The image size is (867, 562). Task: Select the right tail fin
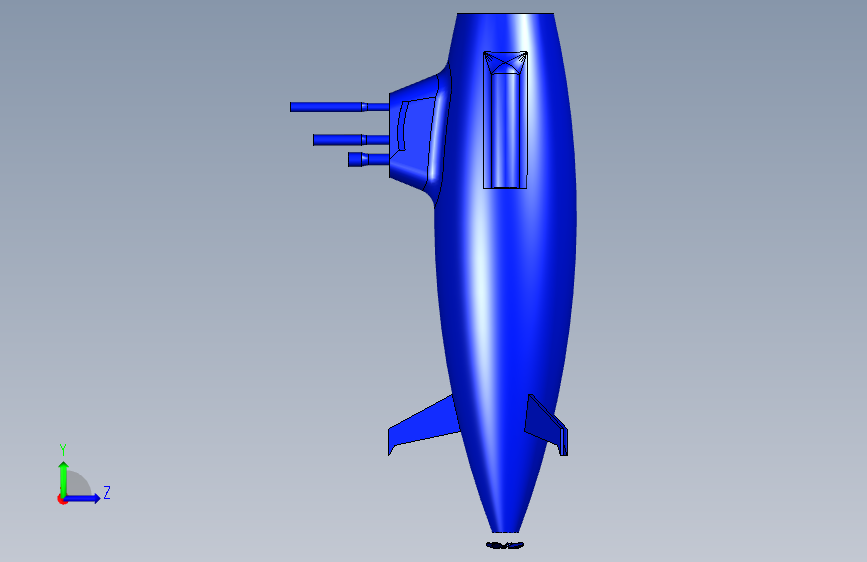coord(546,425)
